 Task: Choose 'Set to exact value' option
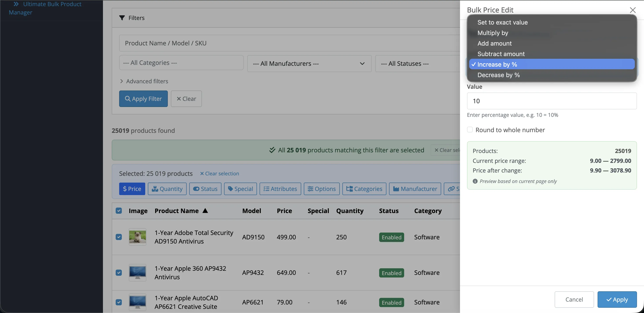click(x=552, y=22)
